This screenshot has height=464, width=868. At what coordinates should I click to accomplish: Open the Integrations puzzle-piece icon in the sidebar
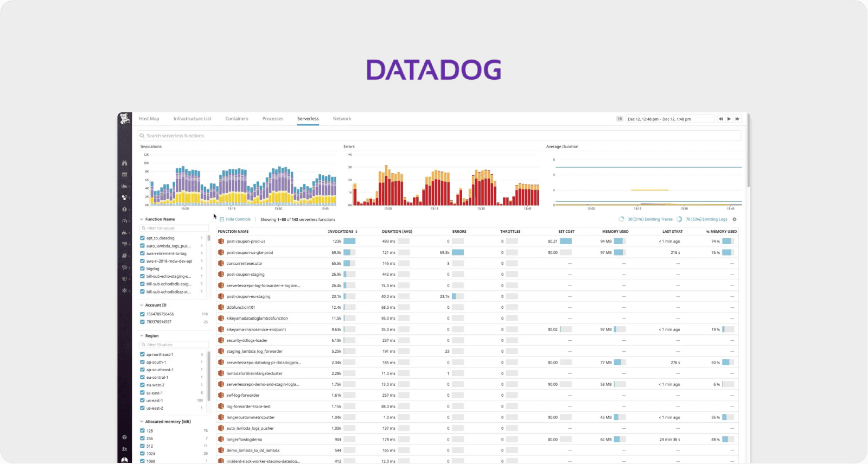click(x=125, y=232)
